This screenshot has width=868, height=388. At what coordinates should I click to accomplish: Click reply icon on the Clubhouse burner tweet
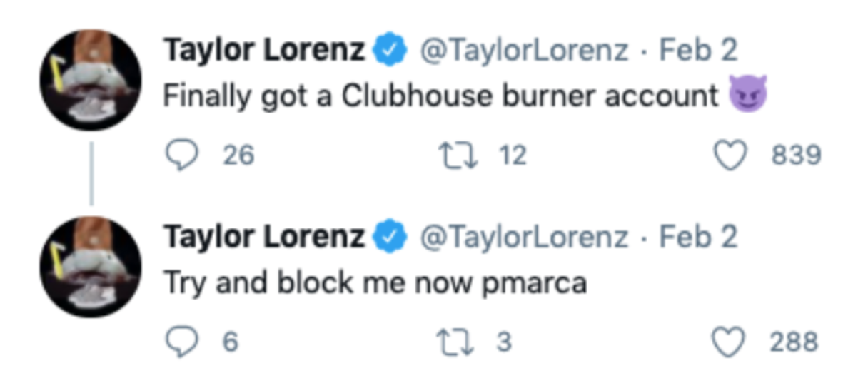coord(182,155)
